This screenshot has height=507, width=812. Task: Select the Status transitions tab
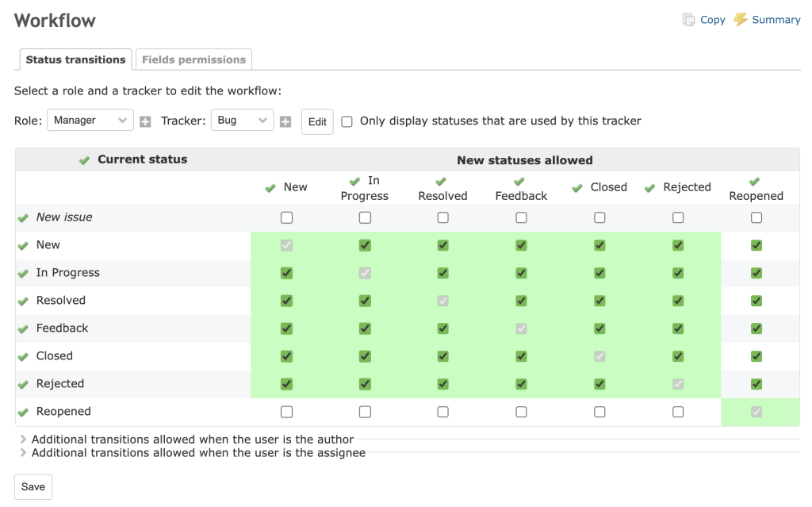(75, 59)
